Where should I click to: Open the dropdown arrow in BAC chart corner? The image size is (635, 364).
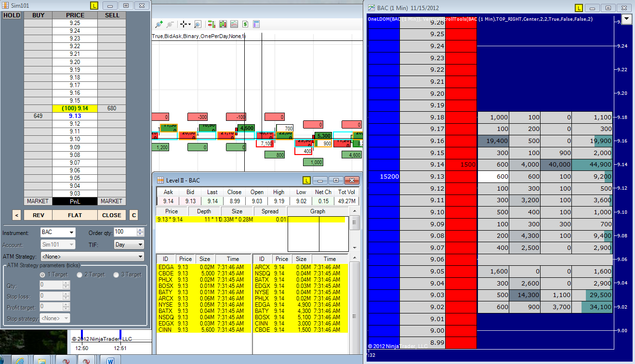tap(626, 19)
